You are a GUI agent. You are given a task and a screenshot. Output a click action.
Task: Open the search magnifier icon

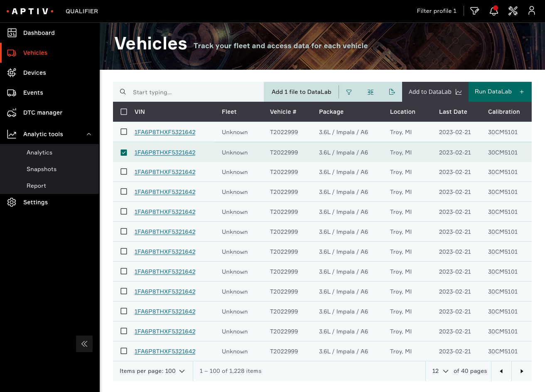tap(123, 92)
